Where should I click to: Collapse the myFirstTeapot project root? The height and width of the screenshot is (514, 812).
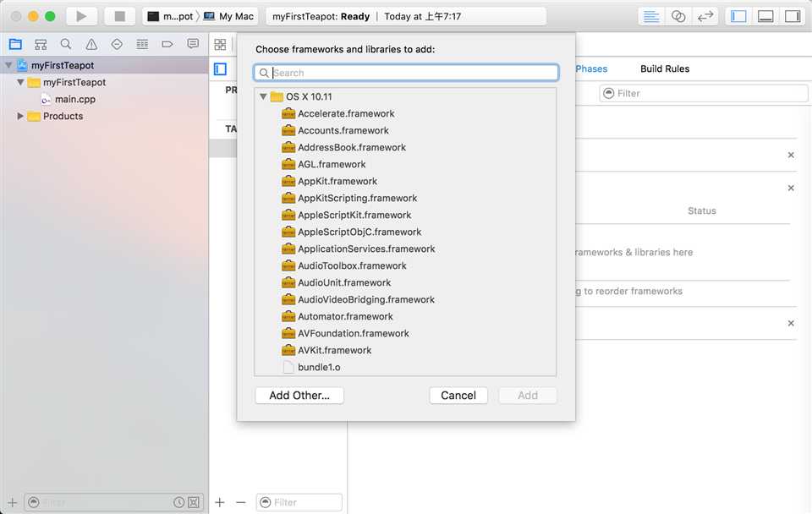click(8, 65)
